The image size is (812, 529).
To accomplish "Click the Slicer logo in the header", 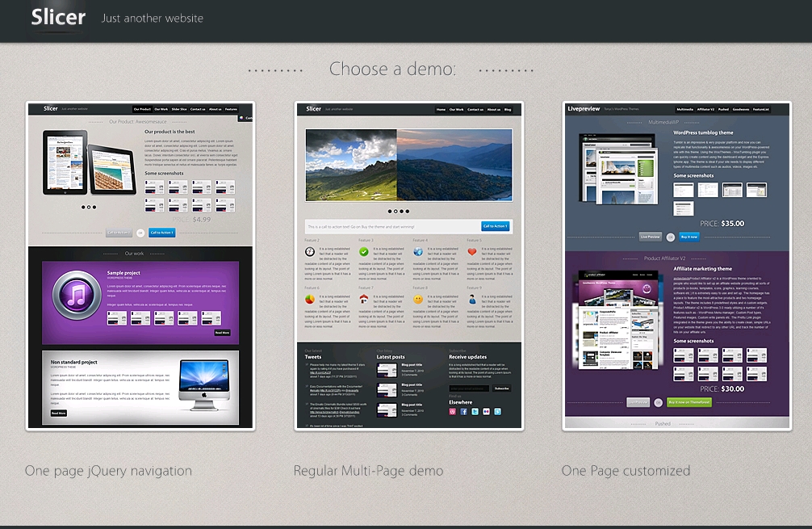I will pyautogui.click(x=58, y=18).
